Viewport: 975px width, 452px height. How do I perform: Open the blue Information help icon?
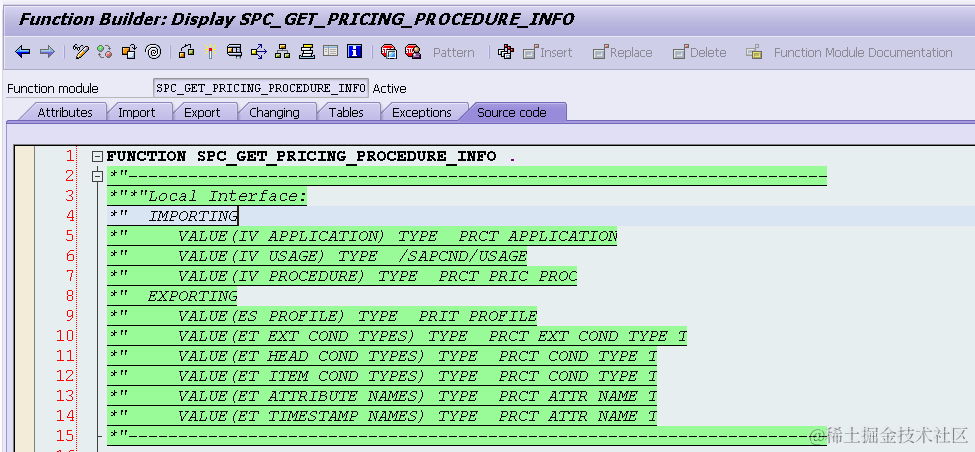[x=354, y=52]
